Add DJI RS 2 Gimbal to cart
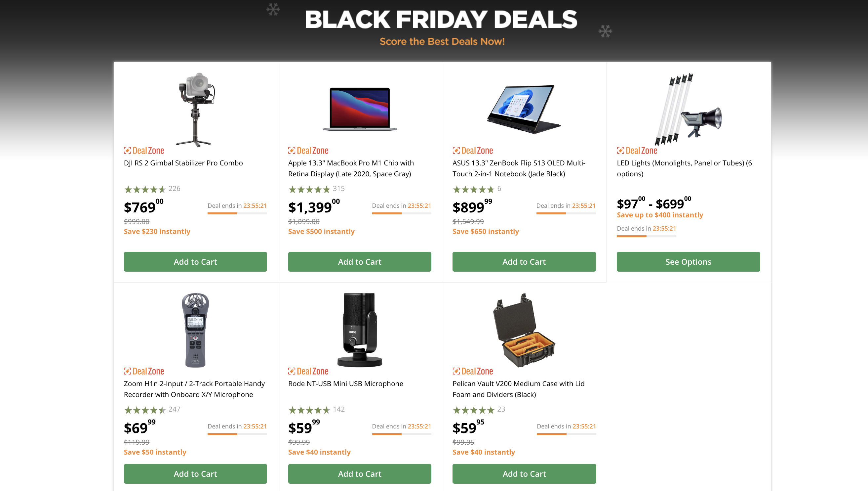 [195, 262]
